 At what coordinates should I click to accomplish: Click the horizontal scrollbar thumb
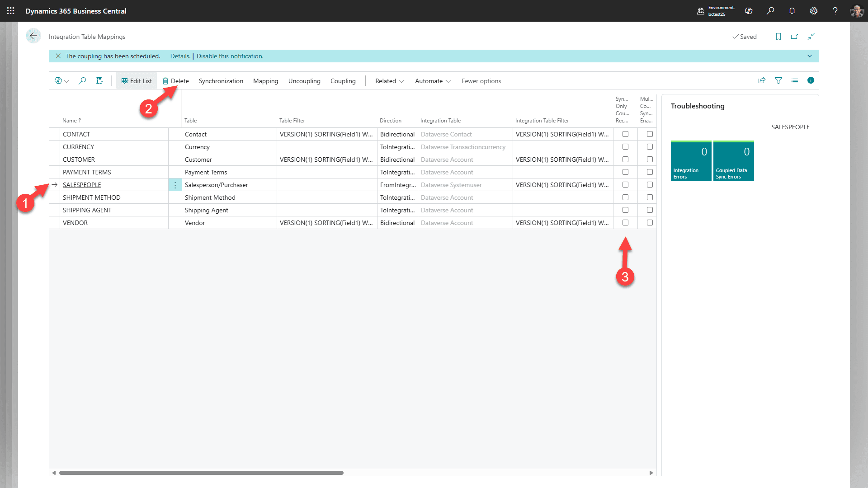(x=201, y=473)
